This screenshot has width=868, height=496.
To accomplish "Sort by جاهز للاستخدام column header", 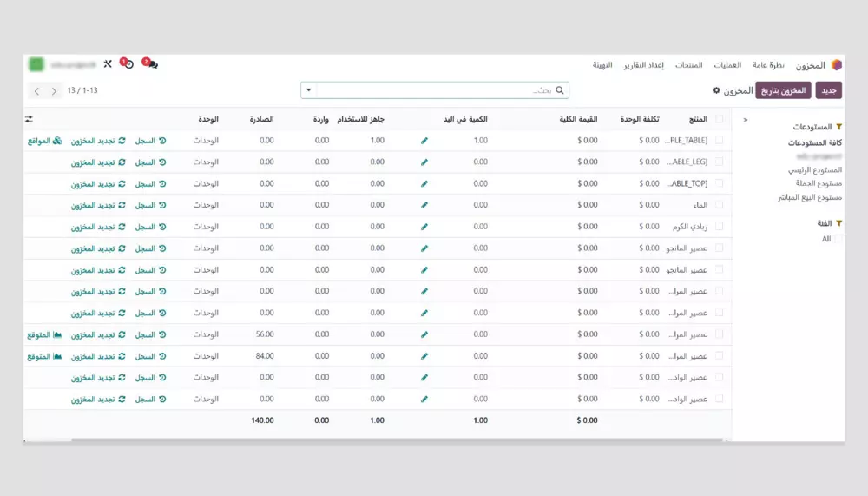I will 360,119.
